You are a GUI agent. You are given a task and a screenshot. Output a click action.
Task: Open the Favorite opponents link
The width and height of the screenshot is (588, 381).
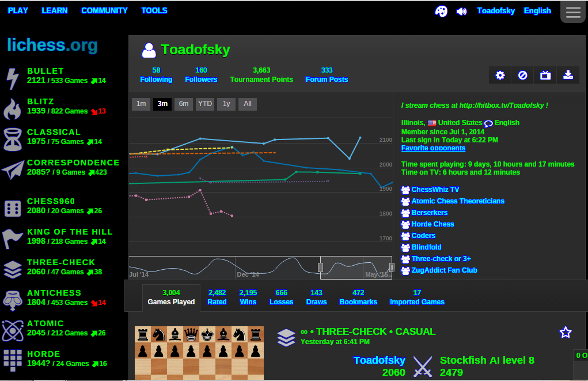click(x=433, y=148)
